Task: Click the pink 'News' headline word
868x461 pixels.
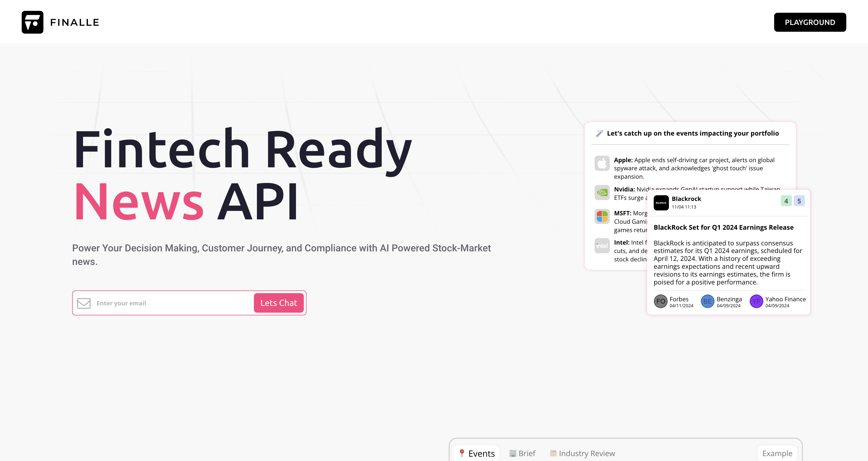Action: [x=139, y=201]
